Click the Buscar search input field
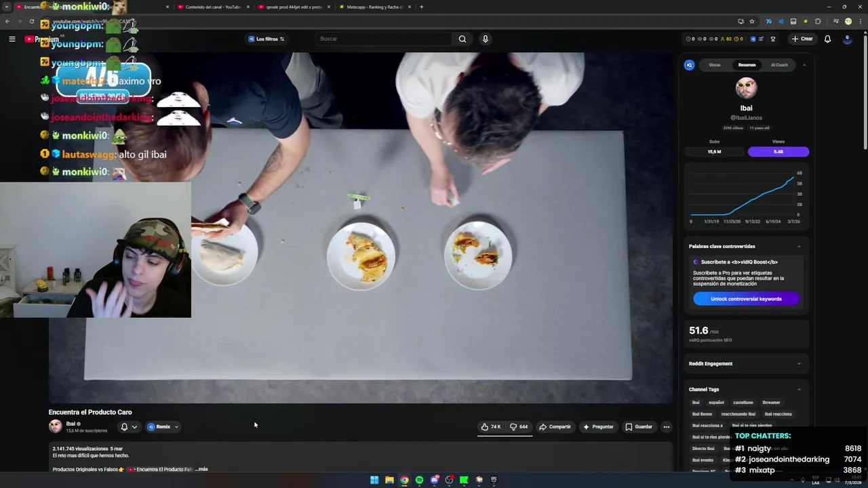The height and width of the screenshot is (488, 868). pos(383,39)
